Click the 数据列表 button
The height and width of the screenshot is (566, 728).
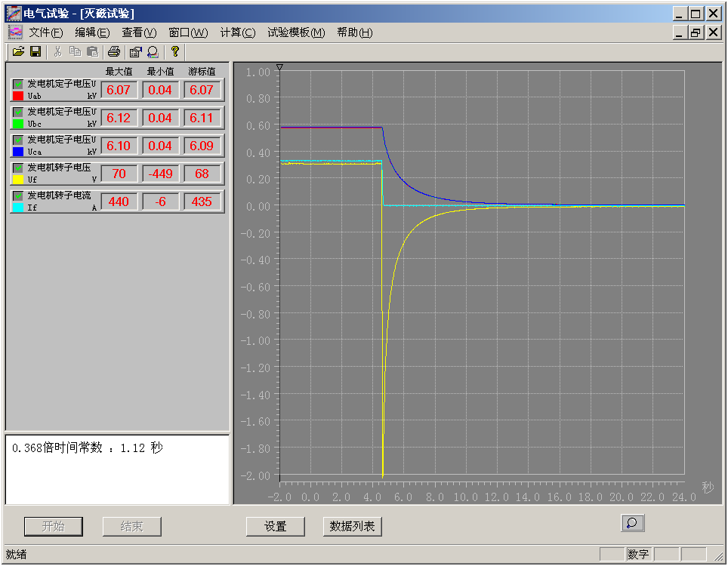pos(352,527)
